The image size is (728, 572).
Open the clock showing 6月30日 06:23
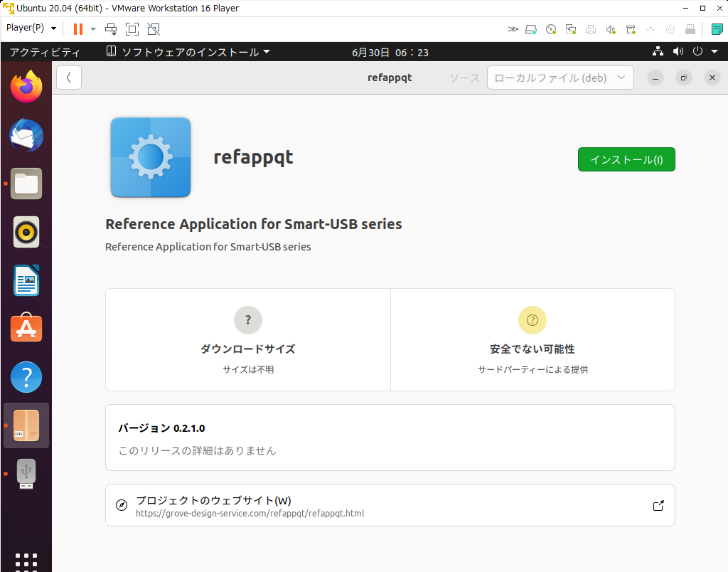390,53
